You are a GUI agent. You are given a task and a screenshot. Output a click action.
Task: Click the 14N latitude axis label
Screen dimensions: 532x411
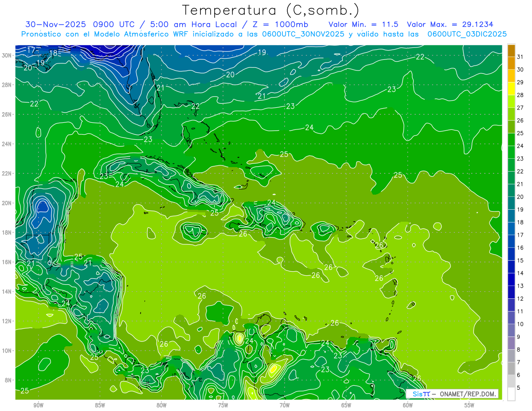click(x=7, y=291)
